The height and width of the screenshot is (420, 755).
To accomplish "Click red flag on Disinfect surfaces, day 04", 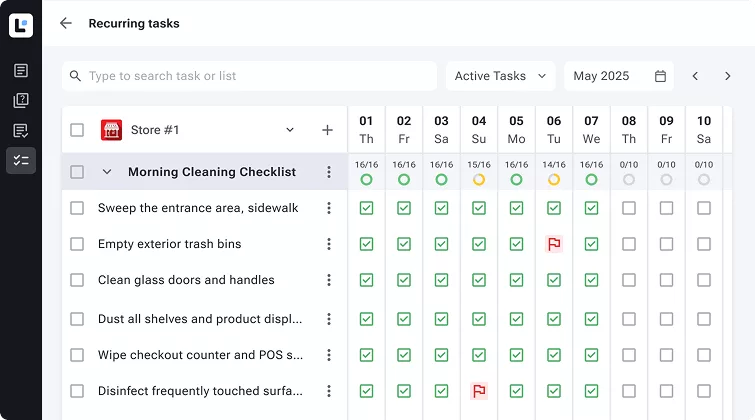I will pos(479,391).
